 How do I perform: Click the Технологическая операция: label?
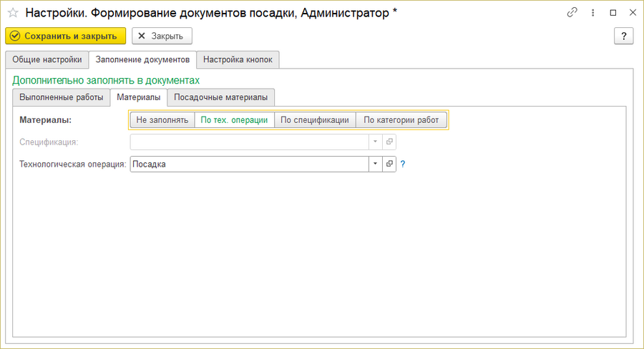(73, 164)
